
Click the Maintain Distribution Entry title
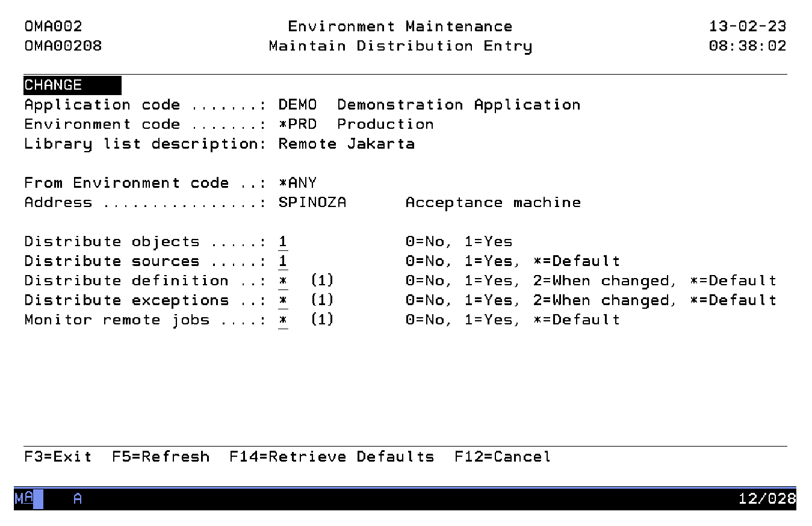click(x=400, y=46)
